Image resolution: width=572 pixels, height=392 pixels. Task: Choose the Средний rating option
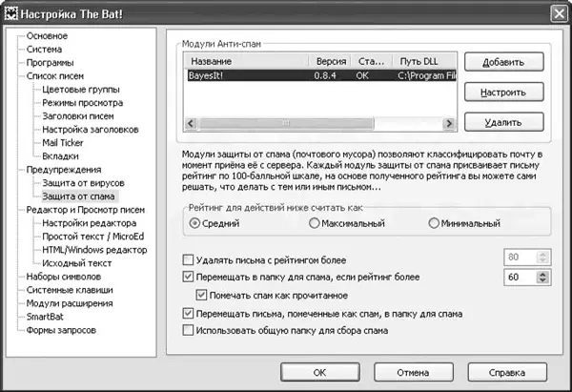tap(214, 223)
